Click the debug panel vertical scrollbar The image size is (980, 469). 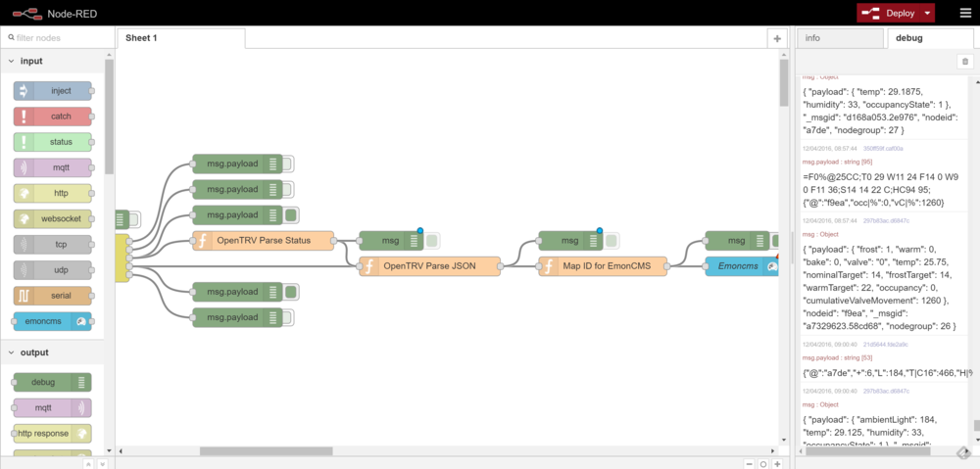click(x=976, y=426)
